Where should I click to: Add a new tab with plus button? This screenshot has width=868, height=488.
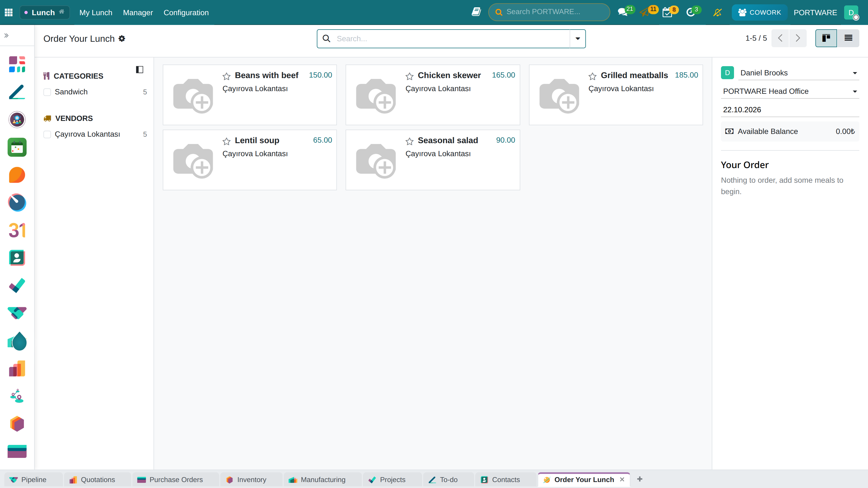640,479
